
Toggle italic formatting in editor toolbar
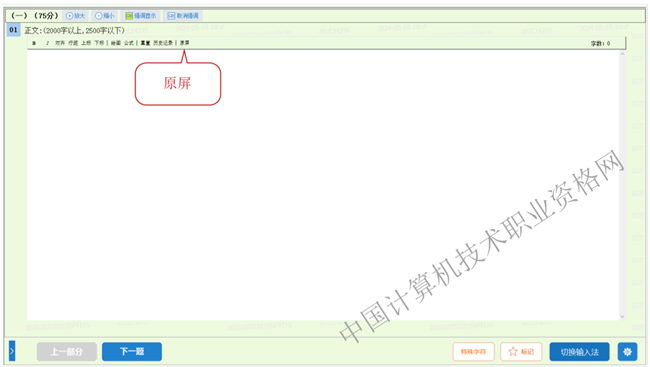(x=48, y=43)
